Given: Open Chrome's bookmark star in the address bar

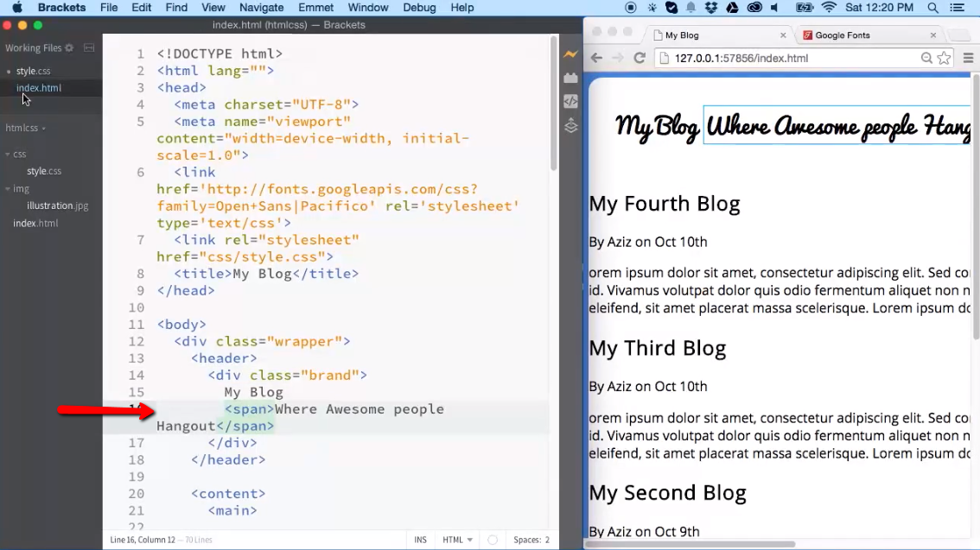Looking at the screenshot, I should point(943,59).
